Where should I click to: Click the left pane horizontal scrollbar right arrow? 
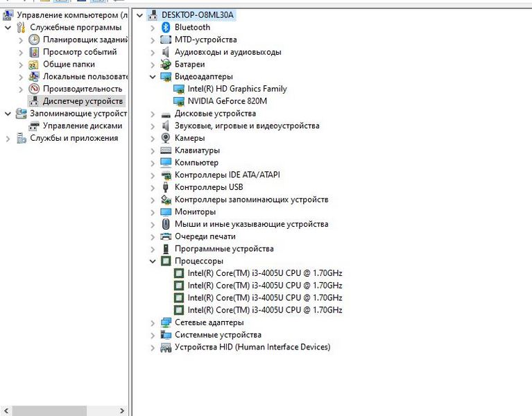[122, 410]
